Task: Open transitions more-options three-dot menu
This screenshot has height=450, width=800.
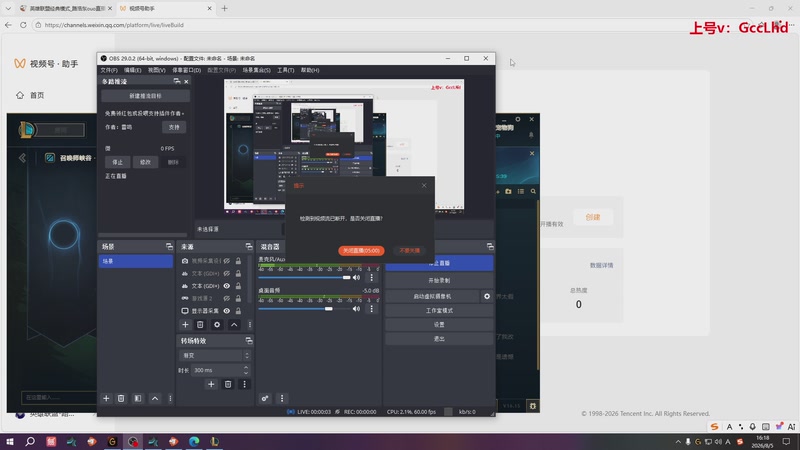Action: click(x=244, y=384)
